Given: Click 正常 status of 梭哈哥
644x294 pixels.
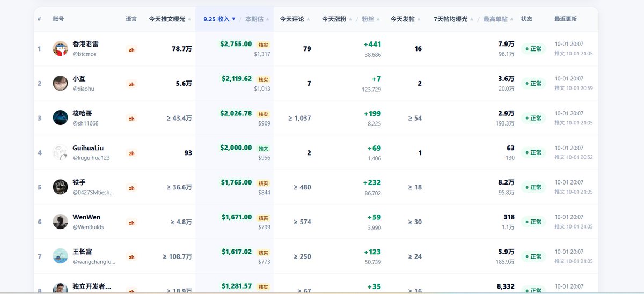Looking at the screenshot, I should pyautogui.click(x=533, y=118).
